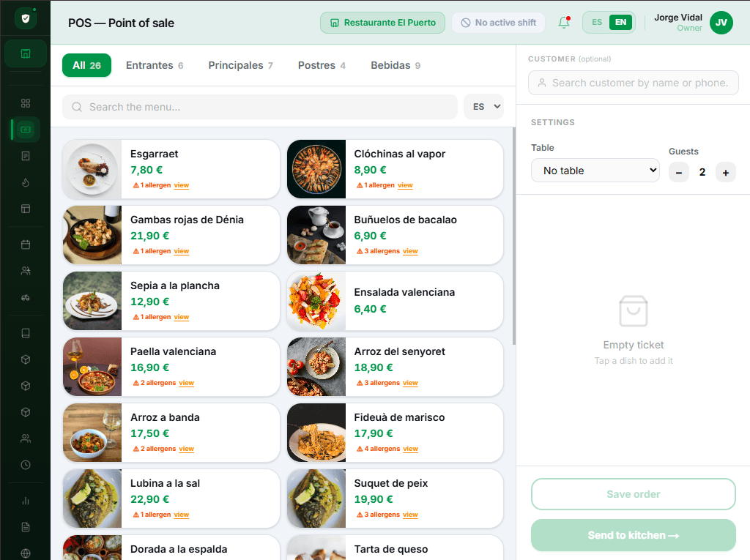Open the flame kitchen icon
This screenshot has height=560, width=750.
point(26,182)
